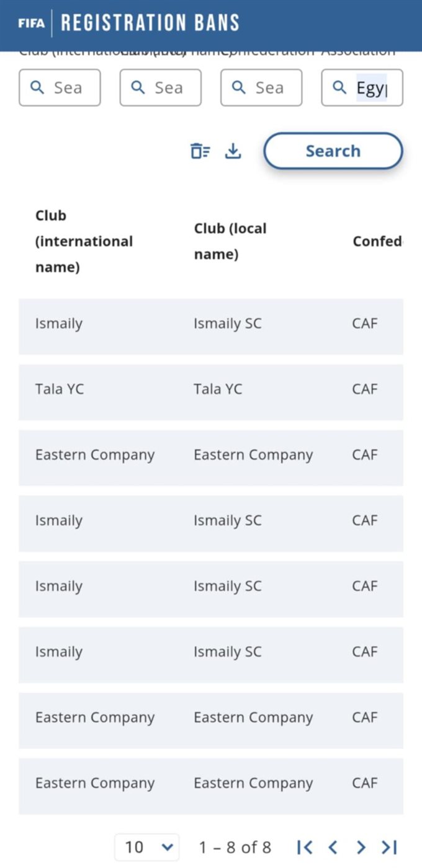
Task: Go to the first page of results
Action: (304, 847)
